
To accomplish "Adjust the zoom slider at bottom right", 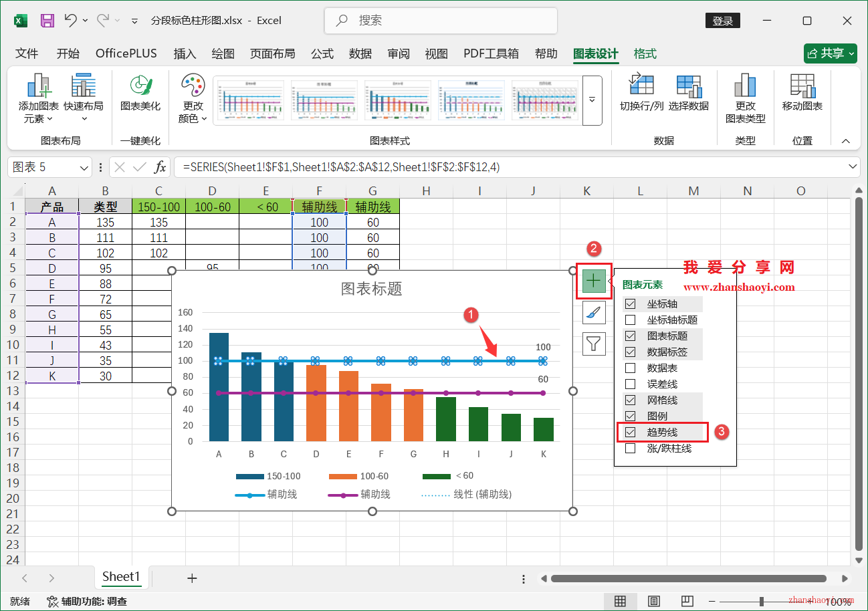I will [762, 601].
